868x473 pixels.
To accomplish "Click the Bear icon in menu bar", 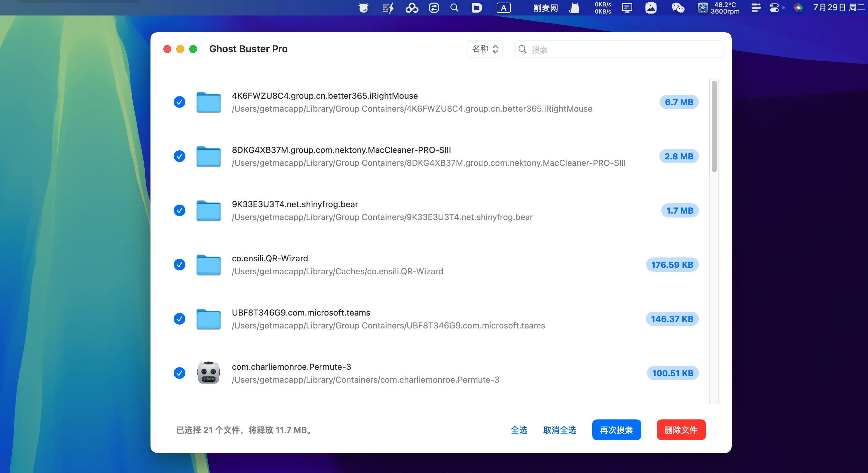I will point(363,8).
